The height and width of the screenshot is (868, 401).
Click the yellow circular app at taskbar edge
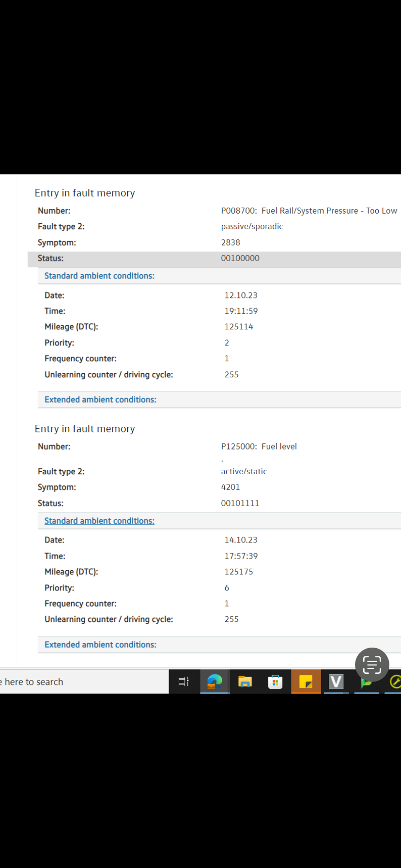395,682
